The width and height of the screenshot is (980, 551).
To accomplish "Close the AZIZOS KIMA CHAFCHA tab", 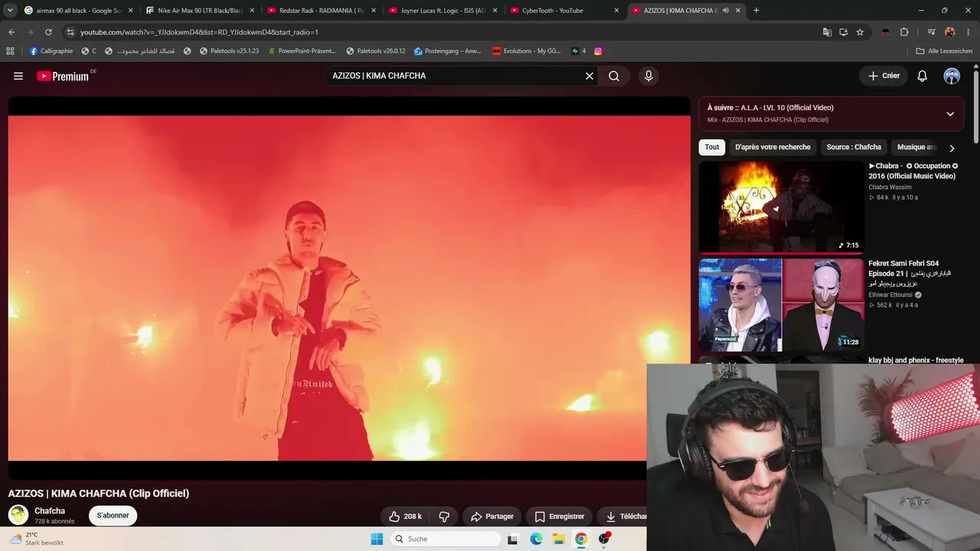I will coord(738,11).
